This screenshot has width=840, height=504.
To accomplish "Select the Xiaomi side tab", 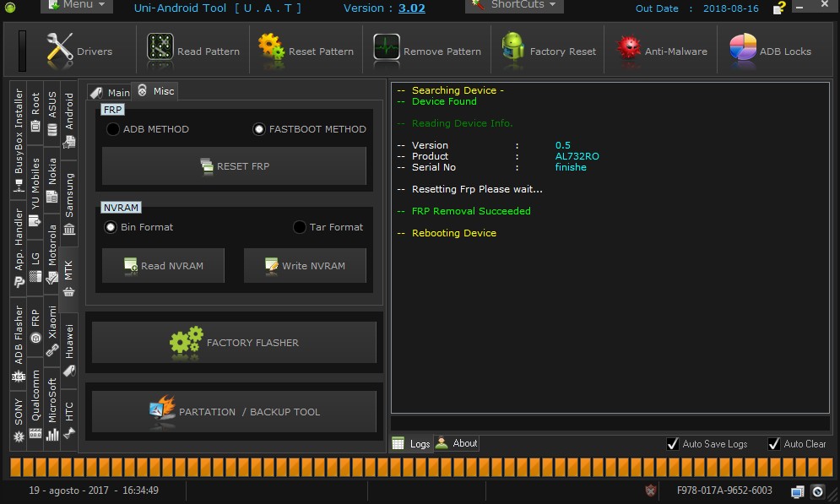I will (52, 330).
